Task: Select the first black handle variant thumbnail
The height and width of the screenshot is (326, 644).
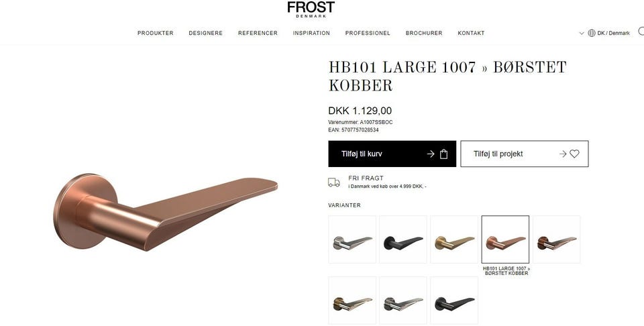Action: coord(403,239)
